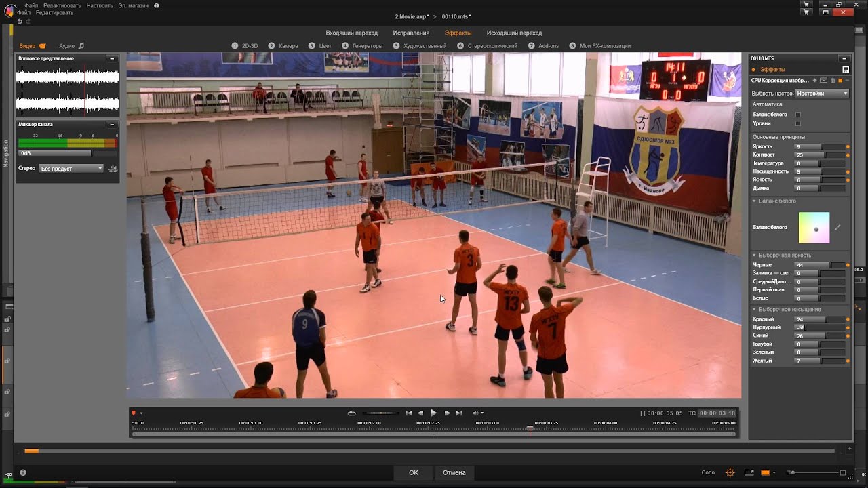Click the TC timecode field 00:00:03.18

tap(718, 413)
